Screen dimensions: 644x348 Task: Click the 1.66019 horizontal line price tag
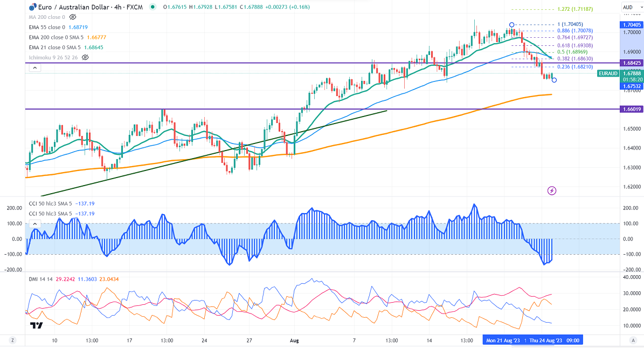pos(632,109)
